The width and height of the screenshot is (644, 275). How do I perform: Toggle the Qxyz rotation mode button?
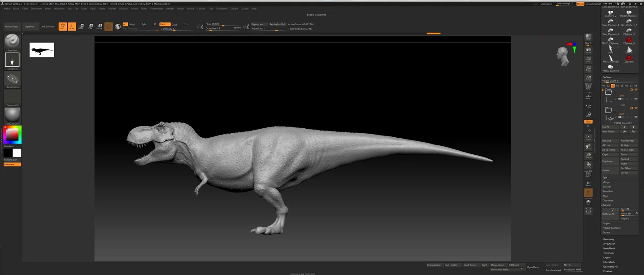click(588, 122)
